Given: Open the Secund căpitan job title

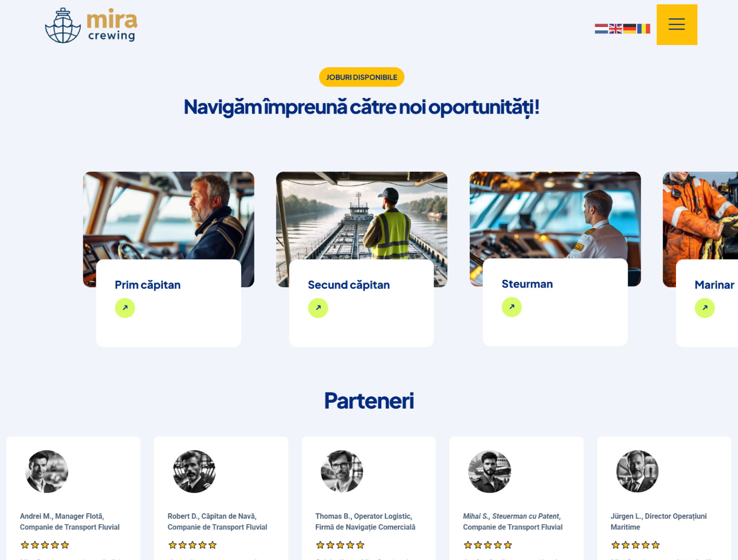Looking at the screenshot, I should point(349,285).
